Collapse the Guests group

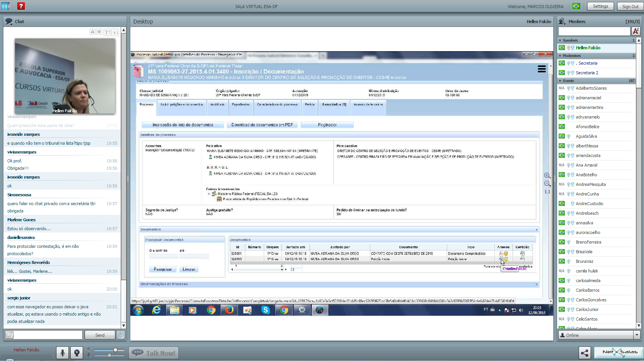[x=560, y=81]
